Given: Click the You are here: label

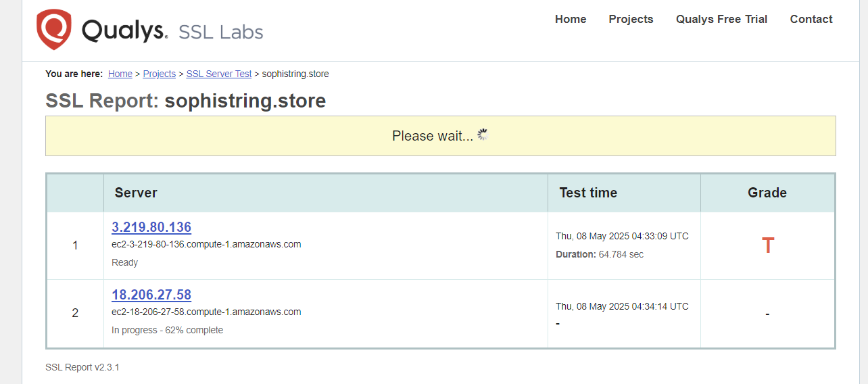Looking at the screenshot, I should pyautogui.click(x=74, y=74).
